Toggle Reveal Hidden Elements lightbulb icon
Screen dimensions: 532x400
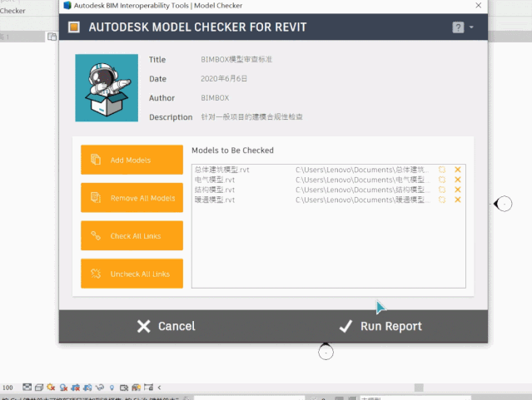(112, 388)
